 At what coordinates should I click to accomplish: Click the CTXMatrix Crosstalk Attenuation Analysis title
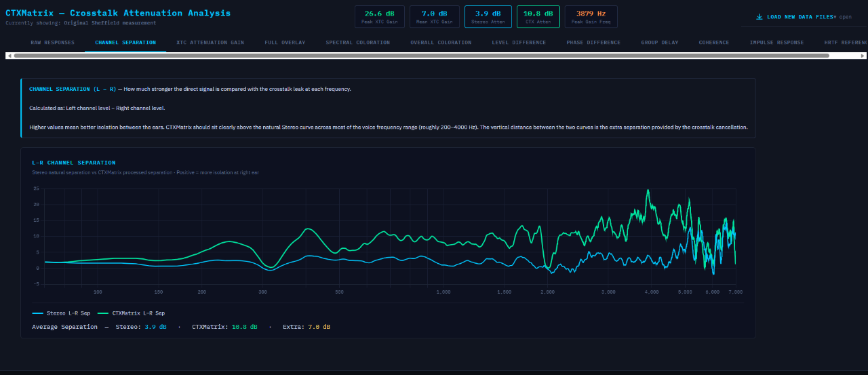point(118,13)
